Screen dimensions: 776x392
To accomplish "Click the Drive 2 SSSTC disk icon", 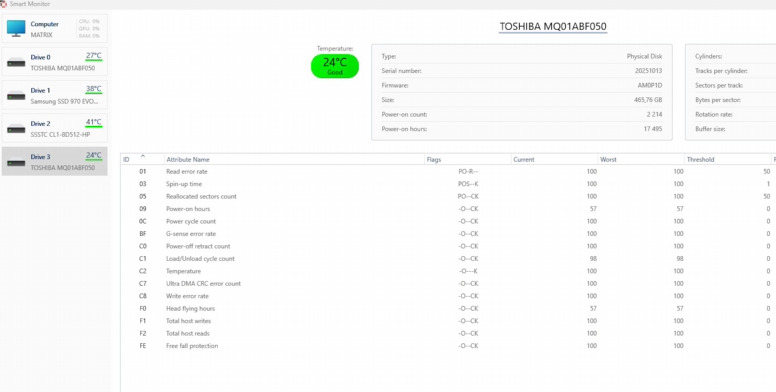I will (x=16, y=129).
